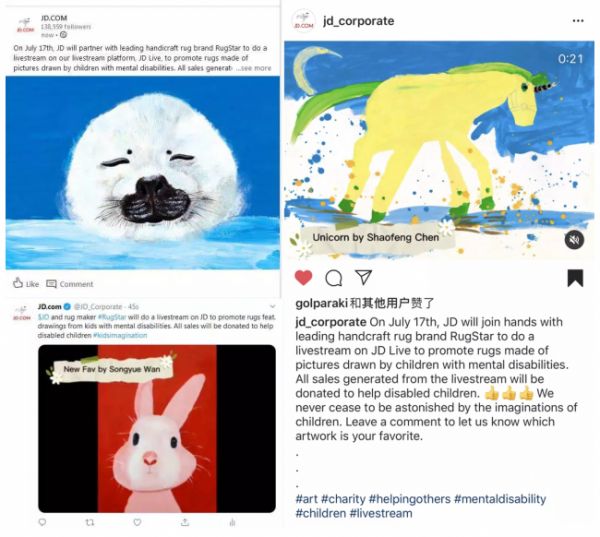
Task: Reply to the JD.com tweet
Action: [x=42, y=522]
